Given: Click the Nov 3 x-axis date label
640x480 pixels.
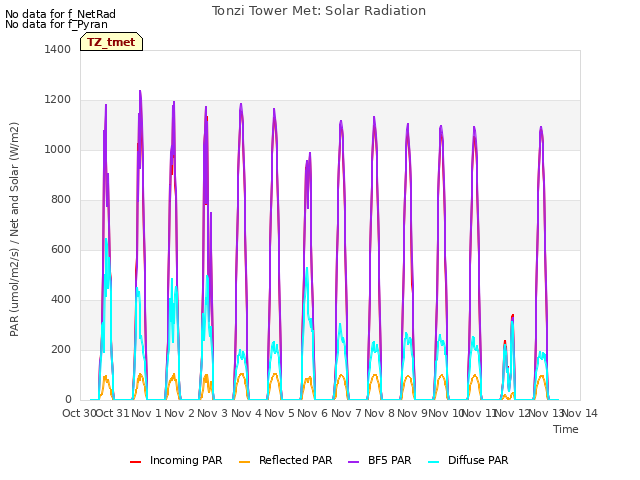Looking at the screenshot, I should 213,413.
